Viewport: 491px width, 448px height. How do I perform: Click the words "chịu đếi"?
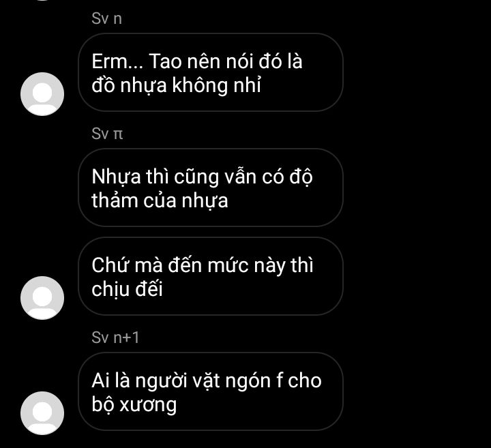point(127,288)
